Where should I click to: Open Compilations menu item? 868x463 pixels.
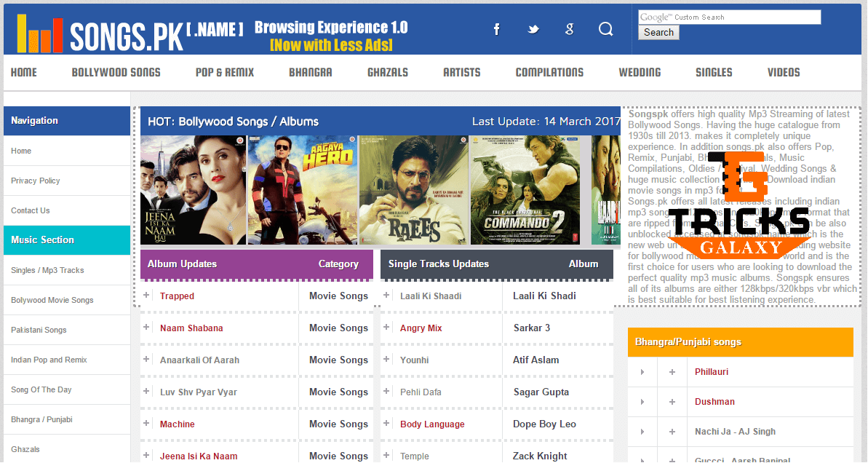(x=550, y=73)
